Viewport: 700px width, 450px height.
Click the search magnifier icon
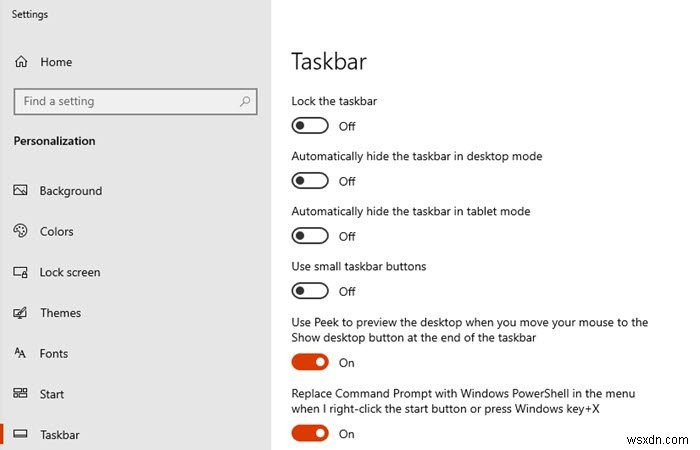point(245,101)
